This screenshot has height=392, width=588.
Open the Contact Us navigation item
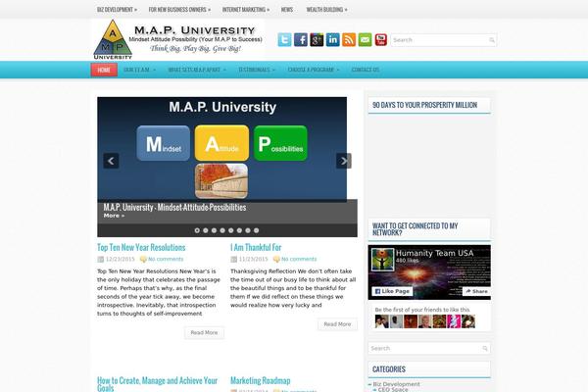366,70
